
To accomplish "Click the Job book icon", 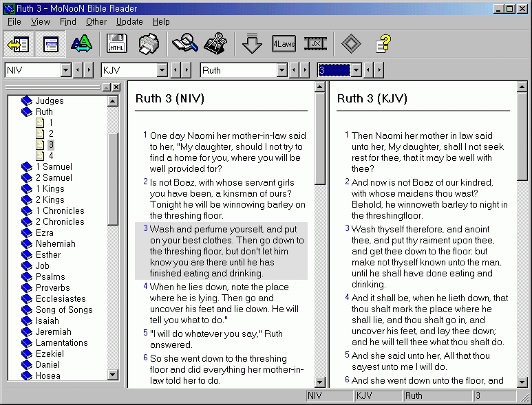I will point(26,265).
